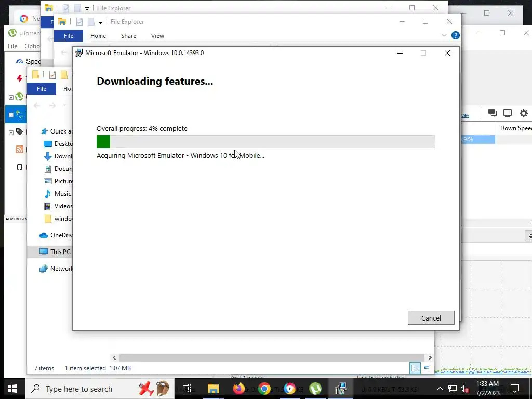Open Firefox from taskbar
The height and width of the screenshot is (399, 532).
point(239,389)
